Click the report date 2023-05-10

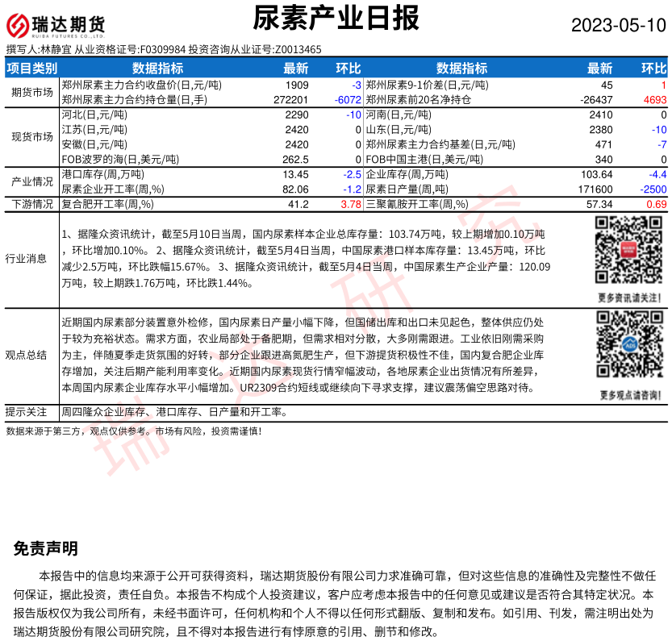(618, 25)
